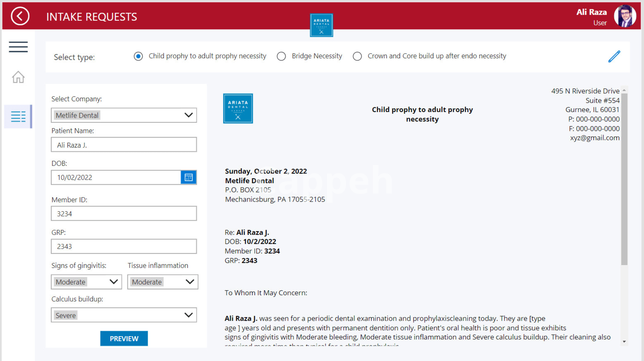Open the intake list icon in sidebar
The image size is (644, 361).
(18, 116)
